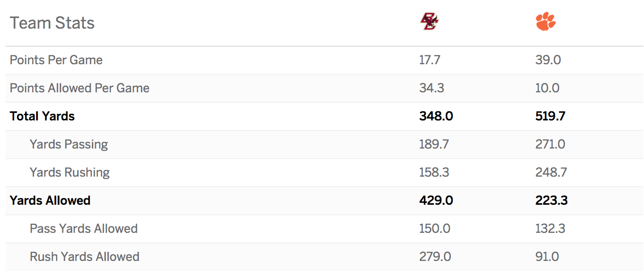Click Boston College's 17.7 points per game
Viewport: 644px width, 275px height.
430,60
